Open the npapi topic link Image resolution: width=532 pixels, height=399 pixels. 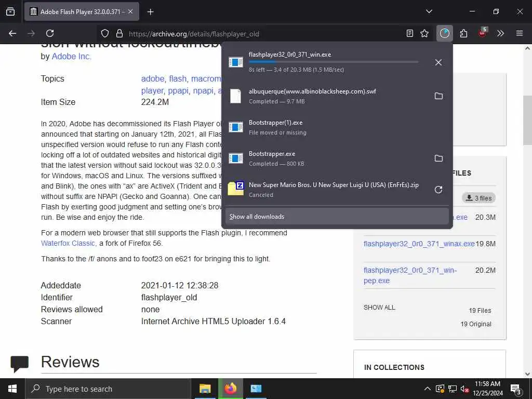(203, 91)
